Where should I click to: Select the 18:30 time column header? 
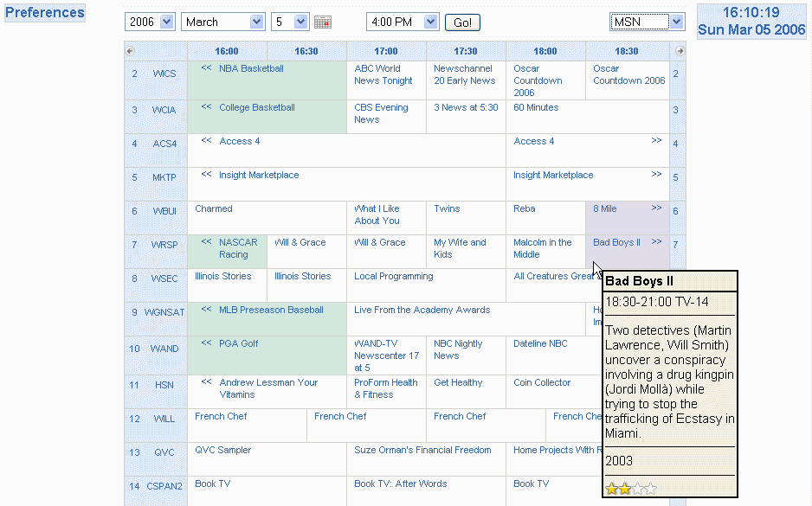(627, 51)
